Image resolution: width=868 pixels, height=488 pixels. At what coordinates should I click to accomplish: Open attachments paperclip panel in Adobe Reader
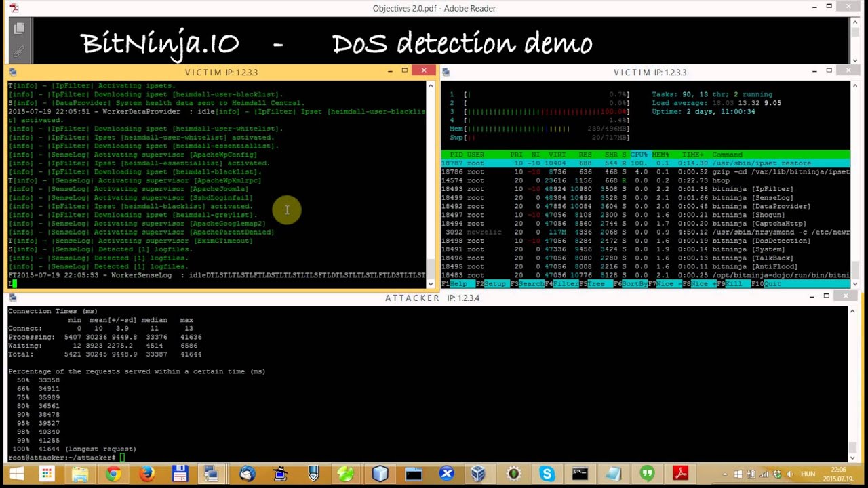pyautogui.click(x=19, y=51)
